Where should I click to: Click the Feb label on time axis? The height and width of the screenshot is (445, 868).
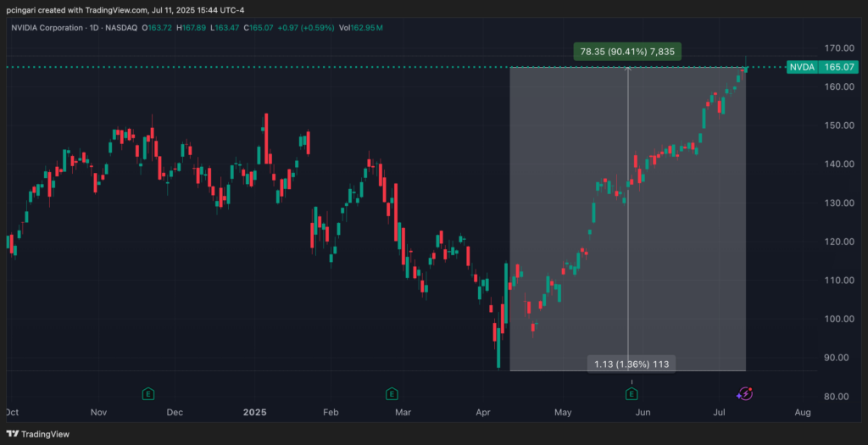pyautogui.click(x=330, y=413)
